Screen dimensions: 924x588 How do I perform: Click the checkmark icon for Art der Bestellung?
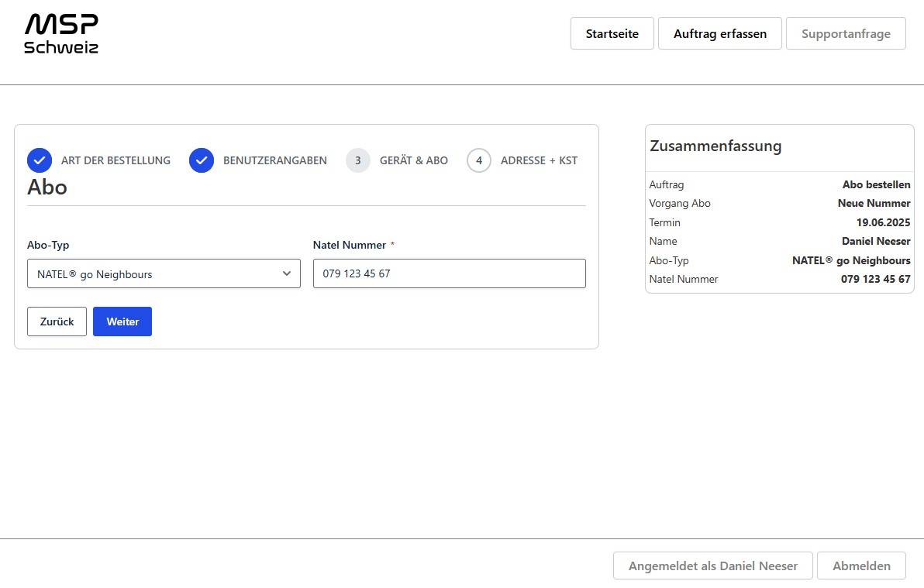coord(40,160)
